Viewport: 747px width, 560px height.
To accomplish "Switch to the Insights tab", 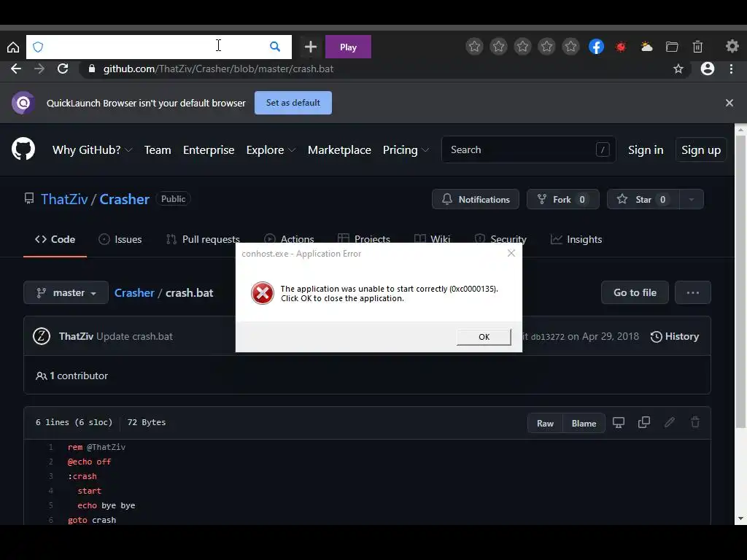I will [x=576, y=239].
